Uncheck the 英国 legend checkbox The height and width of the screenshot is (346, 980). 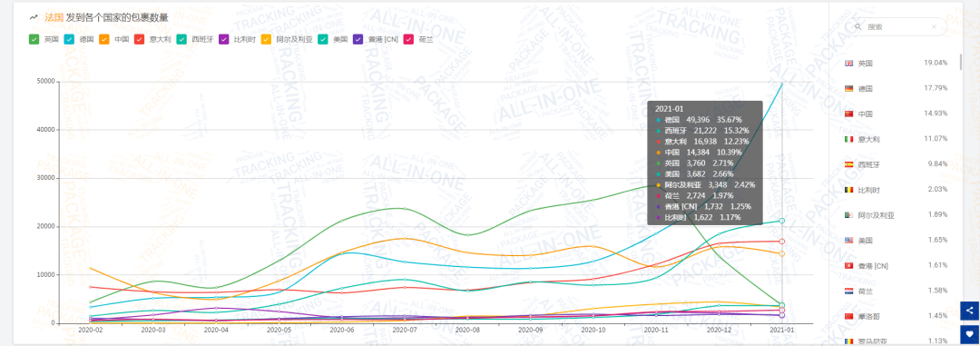click(34, 39)
